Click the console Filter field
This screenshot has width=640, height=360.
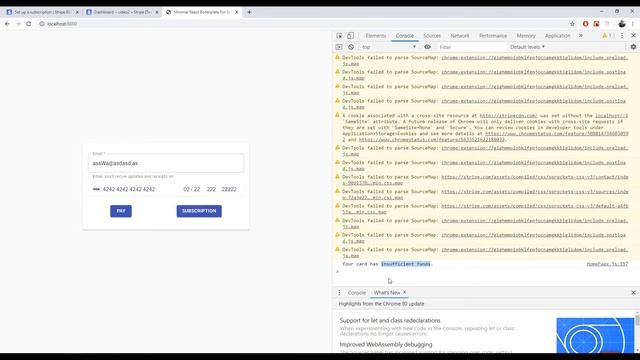tap(471, 47)
